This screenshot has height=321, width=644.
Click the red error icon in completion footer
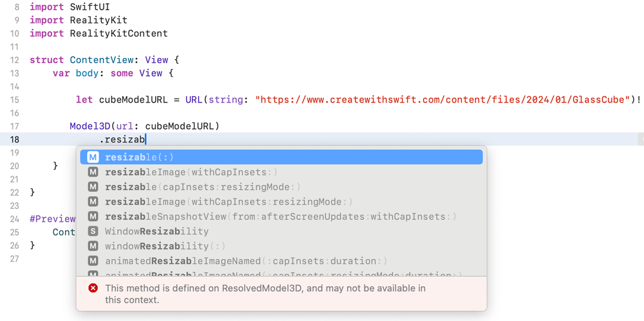point(93,288)
